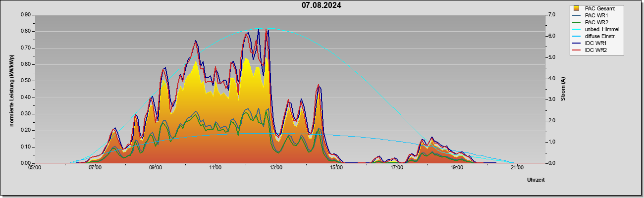The width and height of the screenshot is (644, 198).
Task: Click the 0.10 power axis value
Action: pyautogui.click(x=26, y=147)
